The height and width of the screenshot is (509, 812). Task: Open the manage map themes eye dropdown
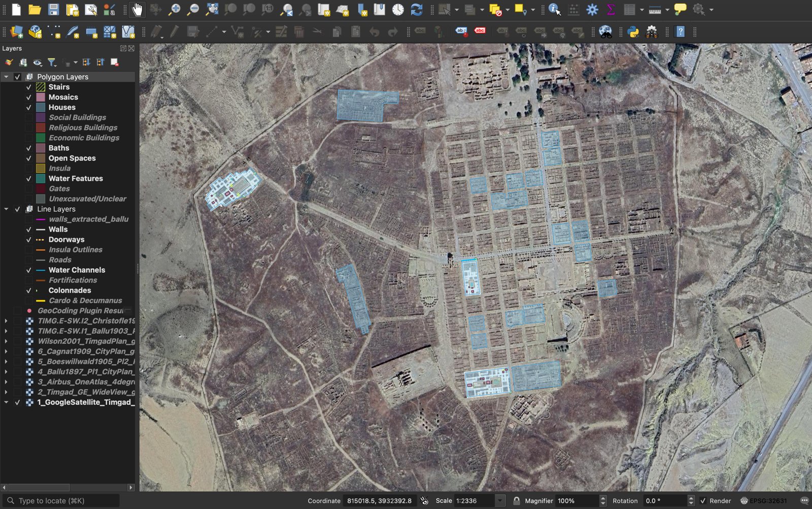pos(38,62)
